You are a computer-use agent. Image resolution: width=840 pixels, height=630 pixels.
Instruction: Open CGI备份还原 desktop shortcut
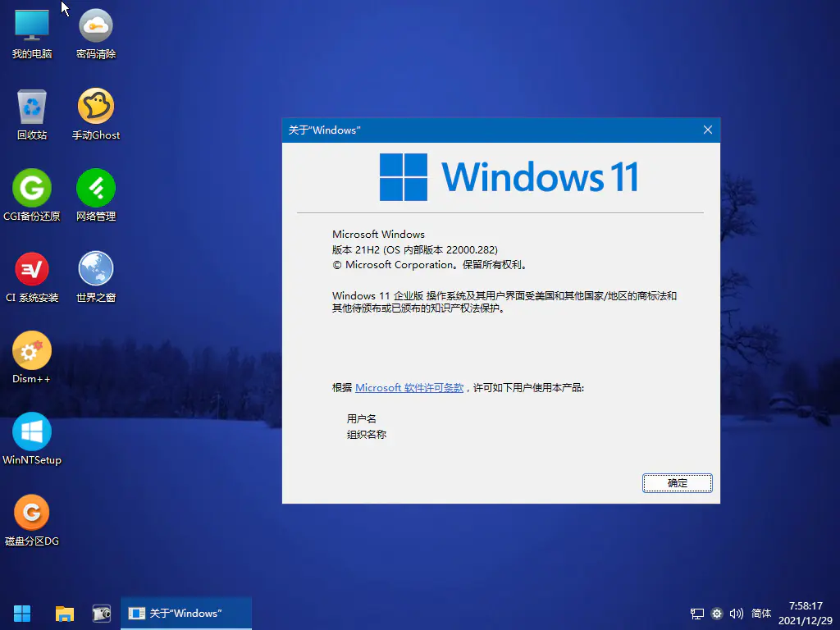tap(32, 189)
